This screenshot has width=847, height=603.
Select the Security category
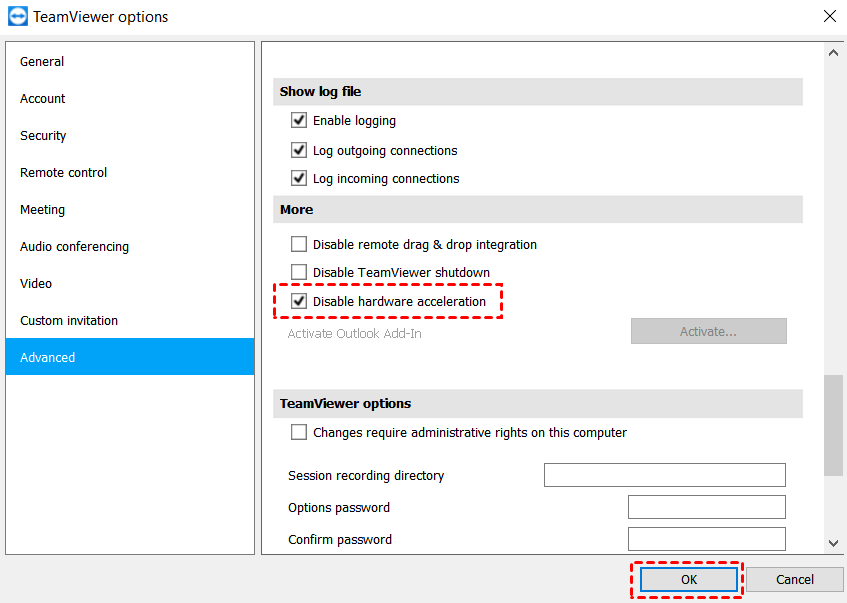(x=130, y=136)
